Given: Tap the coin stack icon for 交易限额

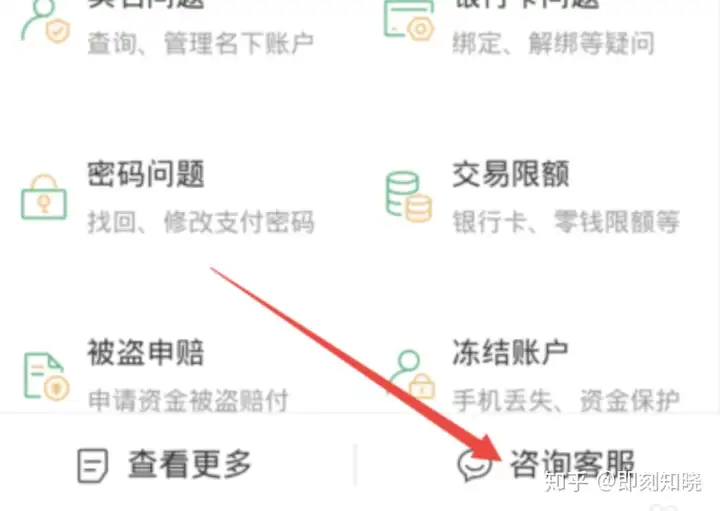Looking at the screenshot, I should (409, 197).
